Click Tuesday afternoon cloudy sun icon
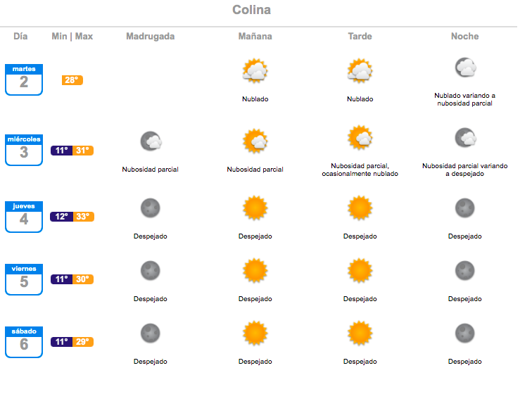This screenshot has width=532, height=413. [360, 71]
